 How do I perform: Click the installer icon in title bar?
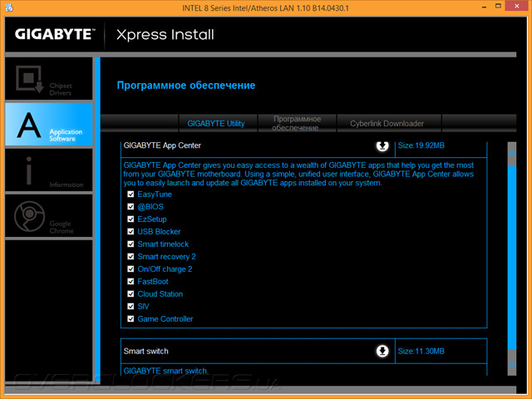(x=9, y=7)
